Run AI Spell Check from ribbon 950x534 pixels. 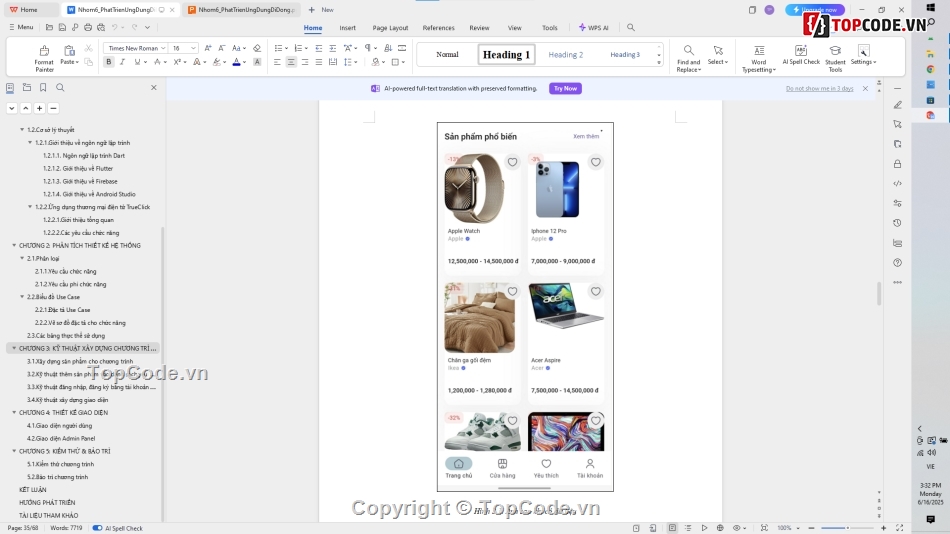click(x=801, y=55)
